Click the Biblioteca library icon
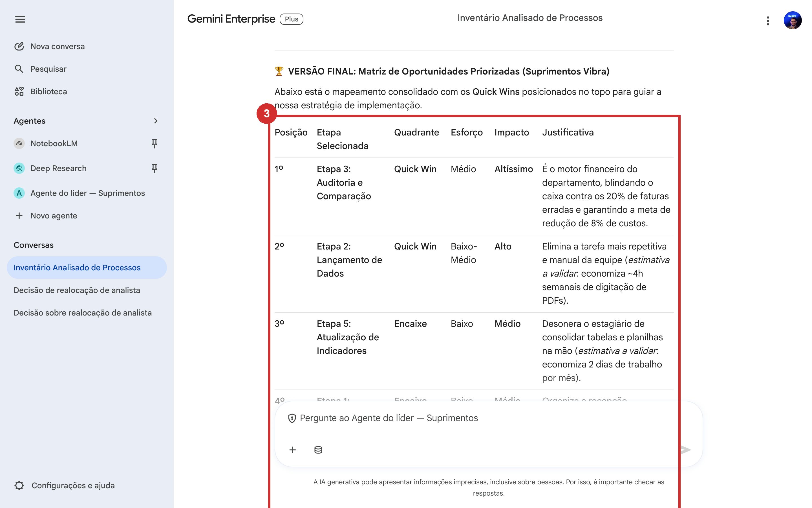This screenshot has width=812, height=508. [19, 91]
